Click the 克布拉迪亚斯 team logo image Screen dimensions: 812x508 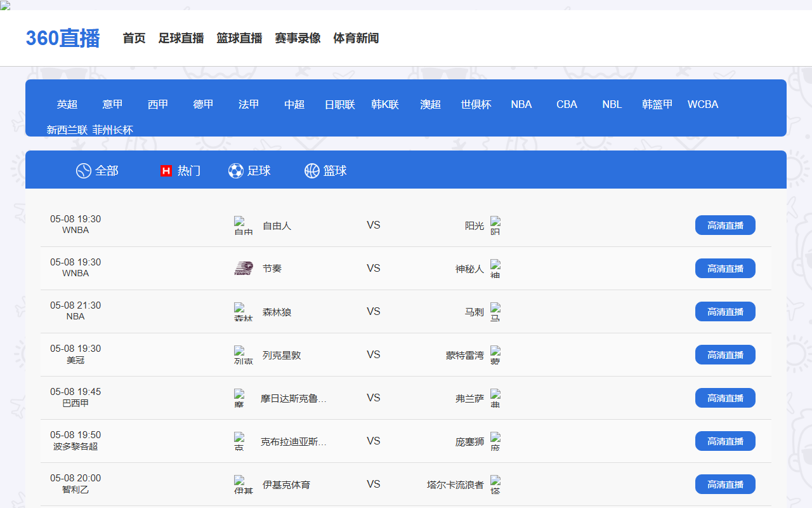tap(239, 441)
